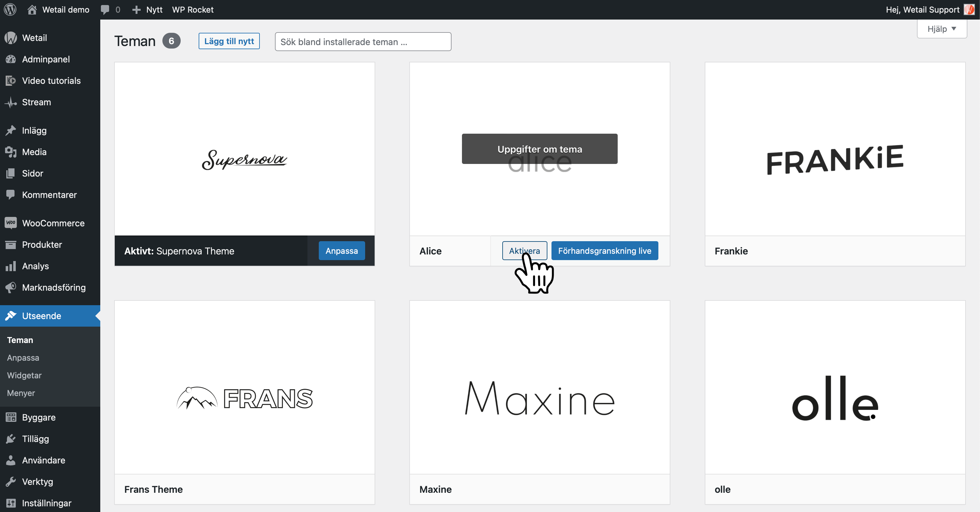Open Förhandsgranskning live for Alice
The image size is (980, 512).
coord(604,251)
